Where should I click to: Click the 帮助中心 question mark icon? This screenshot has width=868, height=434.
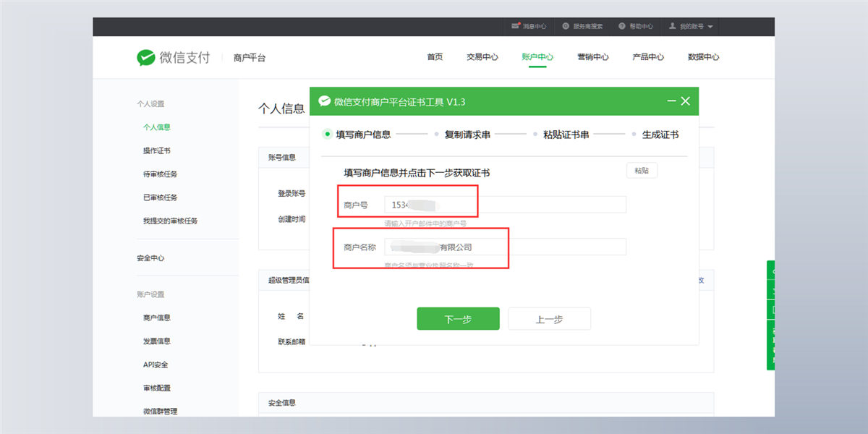tap(621, 26)
